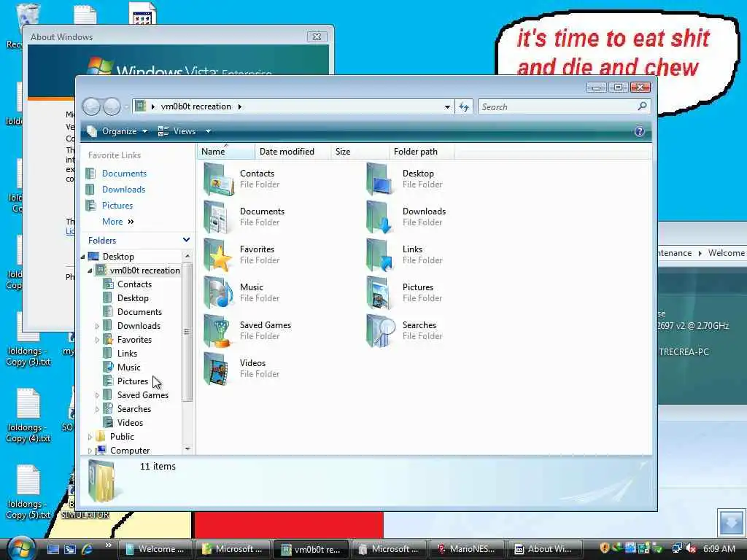Collapse vm0b0t recreation tree node
Viewport: 747px width, 560px height.
pyautogui.click(x=90, y=271)
